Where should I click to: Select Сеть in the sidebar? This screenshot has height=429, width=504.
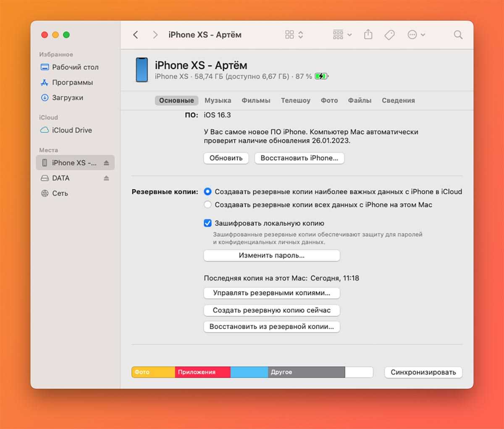60,193
